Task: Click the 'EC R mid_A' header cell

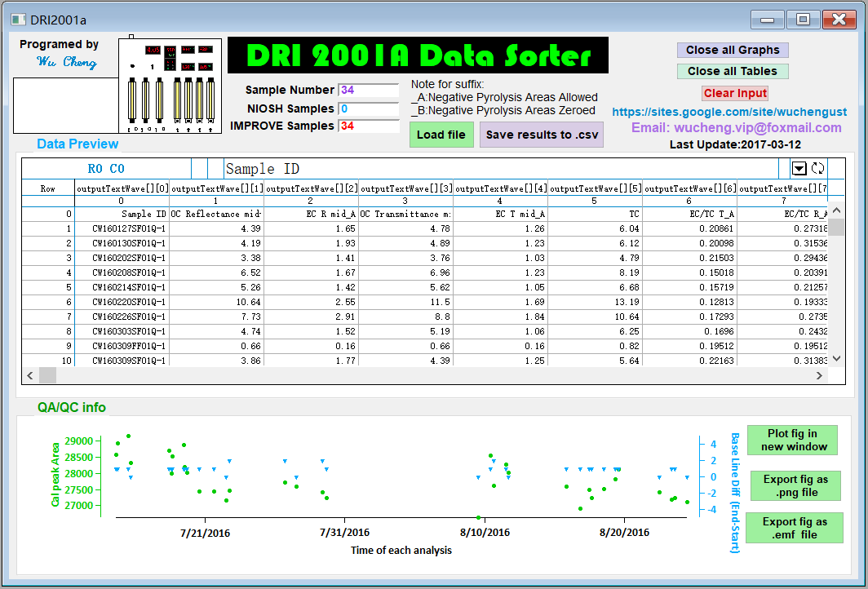Action: click(312, 214)
